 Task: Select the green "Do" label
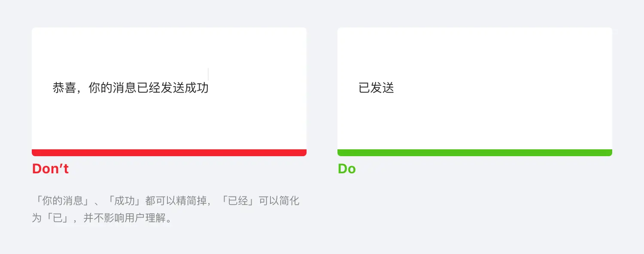point(346,169)
